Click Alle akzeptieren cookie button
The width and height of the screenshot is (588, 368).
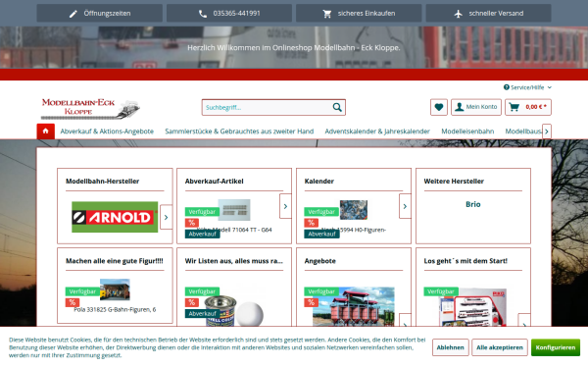click(x=500, y=347)
